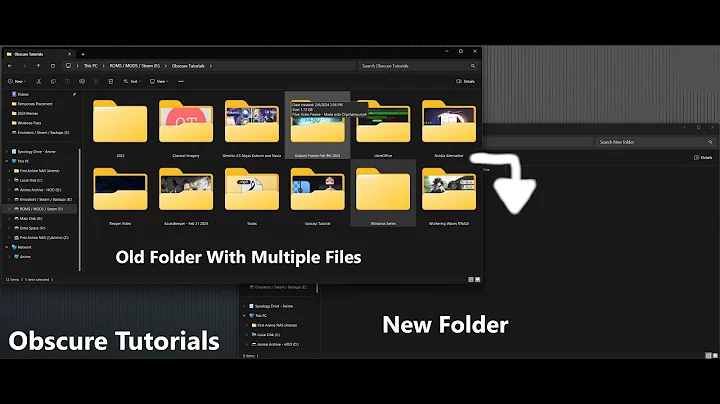
Task: Refresh the Obscure Tutorials folder view
Action: pyautogui.click(x=53, y=66)
